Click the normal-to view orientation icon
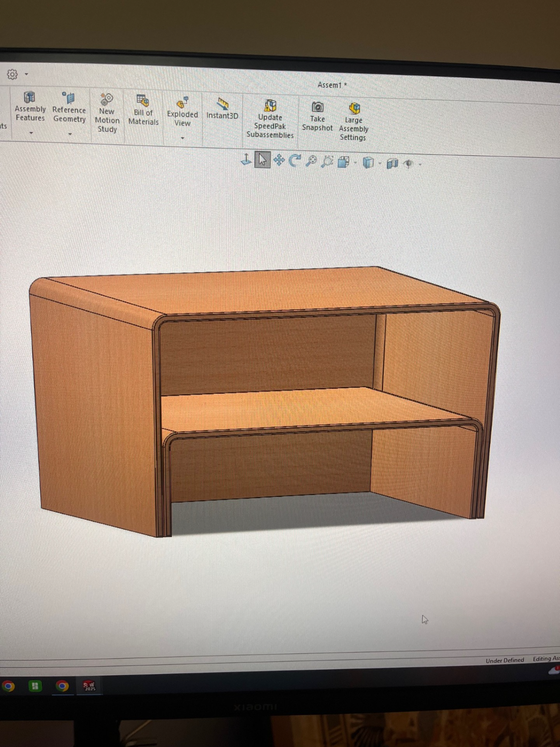The image size is (560, 747). tap(246, 159)
